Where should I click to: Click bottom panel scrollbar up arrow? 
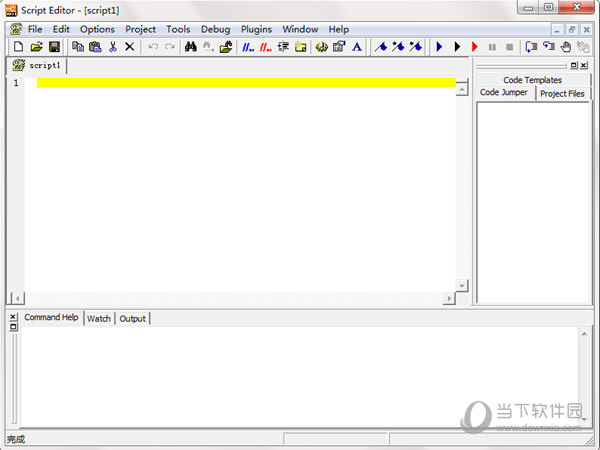point(584,334)
